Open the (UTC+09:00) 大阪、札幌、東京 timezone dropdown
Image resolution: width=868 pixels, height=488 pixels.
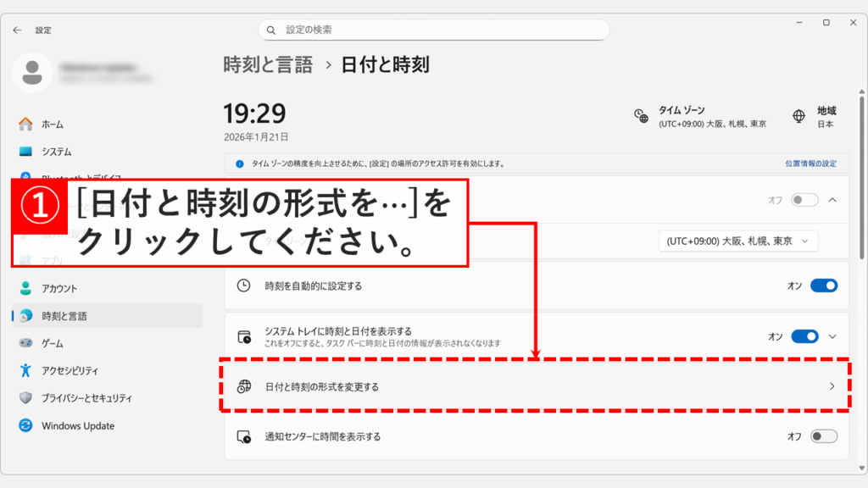737,241
